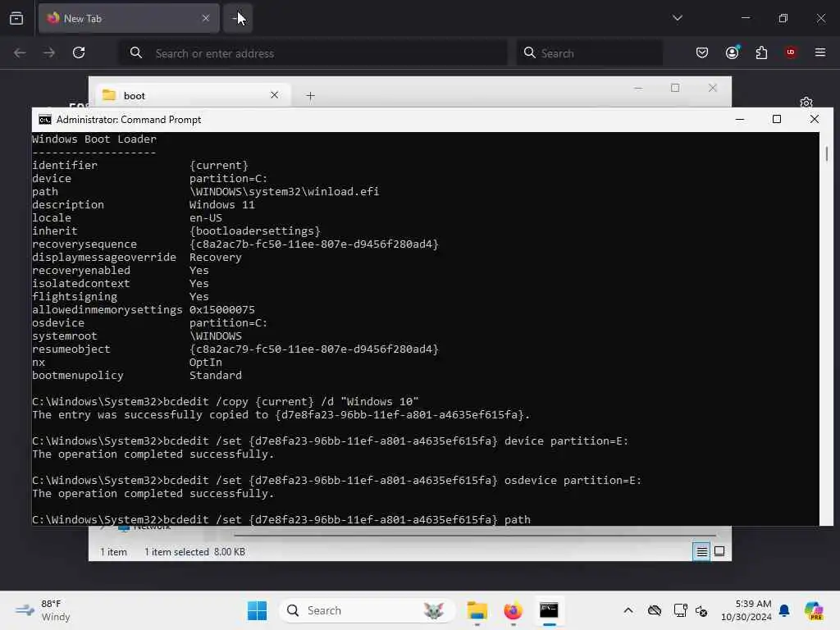Open Firefox from the taskbar
This screenshot has width=840, height=630.
[x=513, y=610]
